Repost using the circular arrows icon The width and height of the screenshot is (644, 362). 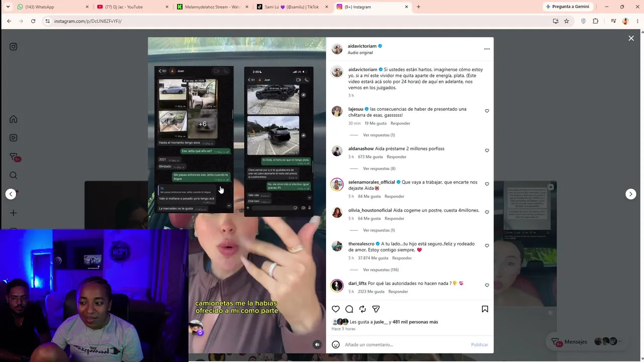tap(362, 309)
